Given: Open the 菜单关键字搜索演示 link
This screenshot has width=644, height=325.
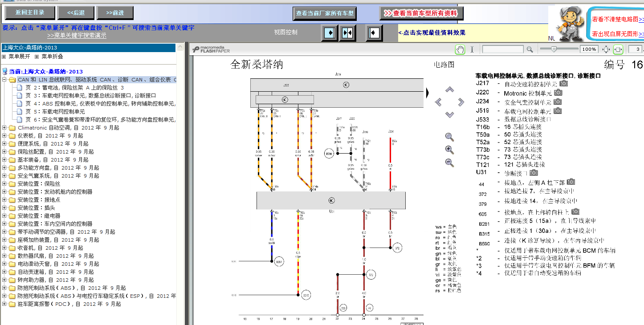Looking at the screenshot, I should [77, 36].
